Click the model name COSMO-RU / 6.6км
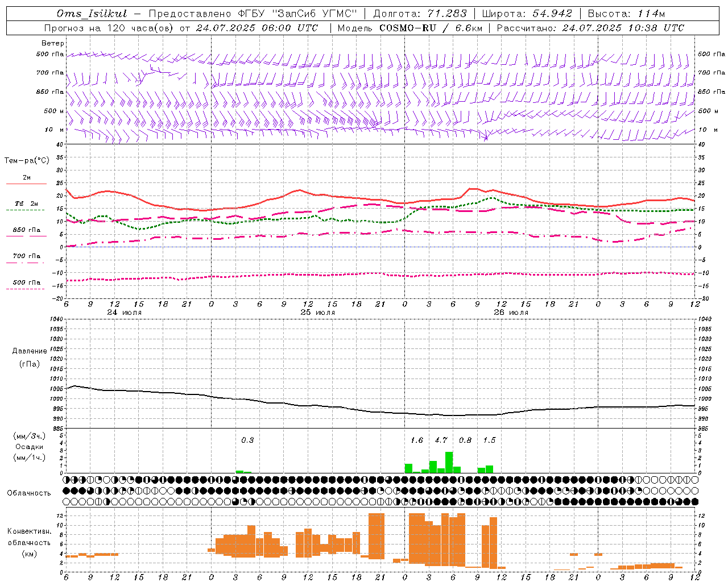Screen dimensions: 728x582 tap(431, 28)
